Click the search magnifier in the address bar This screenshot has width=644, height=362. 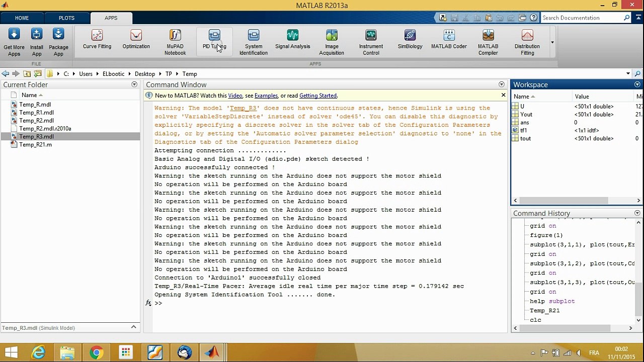point(637,74)
